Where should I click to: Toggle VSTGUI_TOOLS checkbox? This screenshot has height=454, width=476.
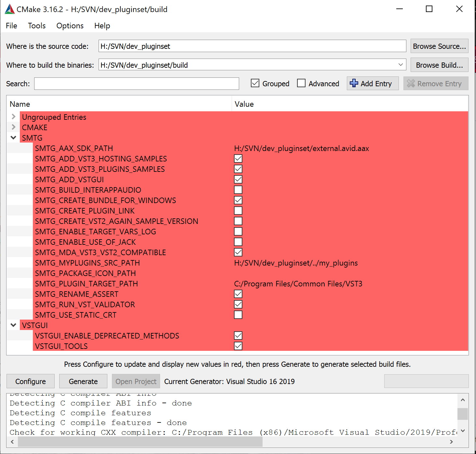(x=238, y=346)
